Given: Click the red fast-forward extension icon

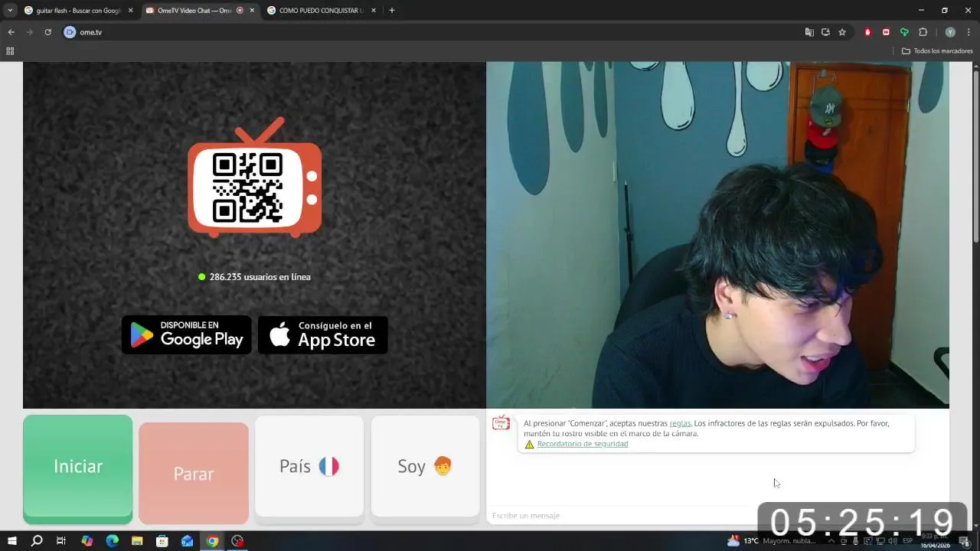Looking at the screenshot, I should [x=886, y=32].
